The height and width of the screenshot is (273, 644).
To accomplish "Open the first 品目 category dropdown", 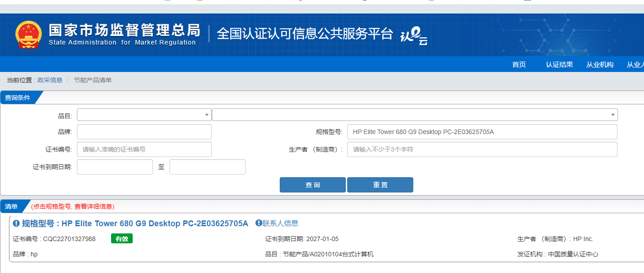I will pyautogui.click(x=144, y=115).
